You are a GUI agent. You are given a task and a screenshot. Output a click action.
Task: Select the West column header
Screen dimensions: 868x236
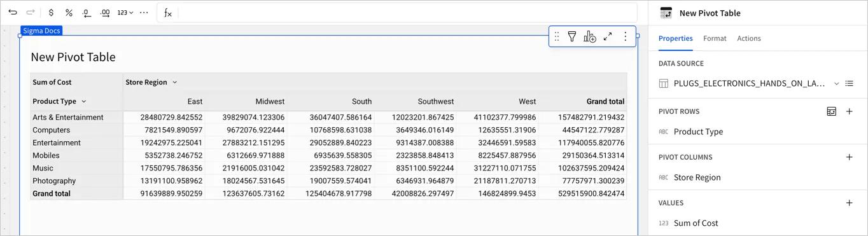(498, 101)
